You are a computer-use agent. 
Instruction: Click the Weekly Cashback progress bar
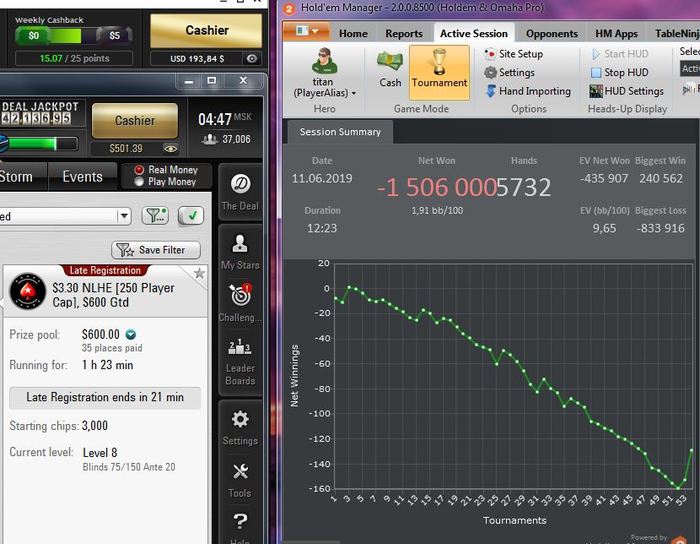tap(74, 36)
